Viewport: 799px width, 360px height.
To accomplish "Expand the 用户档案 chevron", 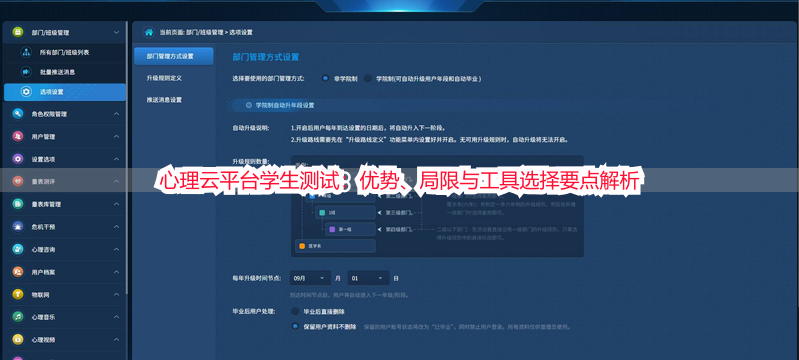I will coord(116,272).
